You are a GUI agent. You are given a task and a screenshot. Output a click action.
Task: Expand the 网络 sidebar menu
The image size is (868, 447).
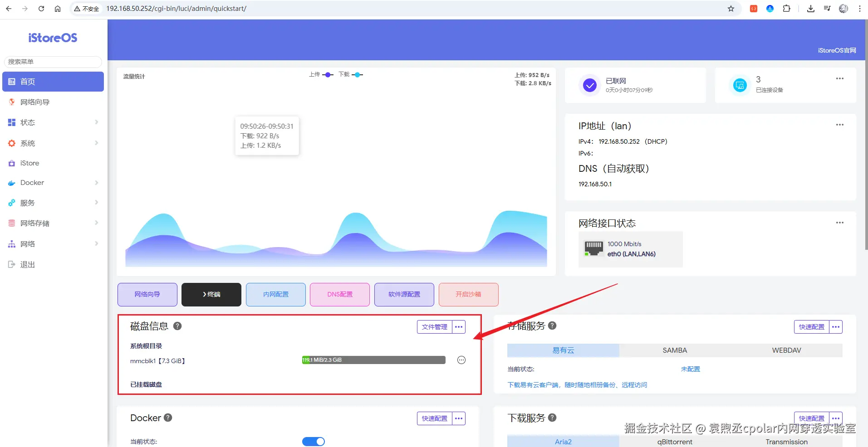pos(53,244)
